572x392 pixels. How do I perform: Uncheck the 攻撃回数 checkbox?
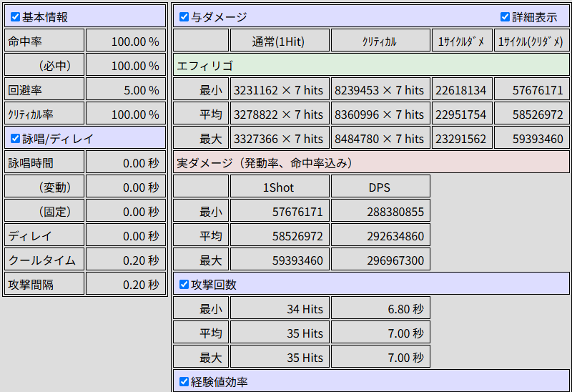click(x=184, y=284)
